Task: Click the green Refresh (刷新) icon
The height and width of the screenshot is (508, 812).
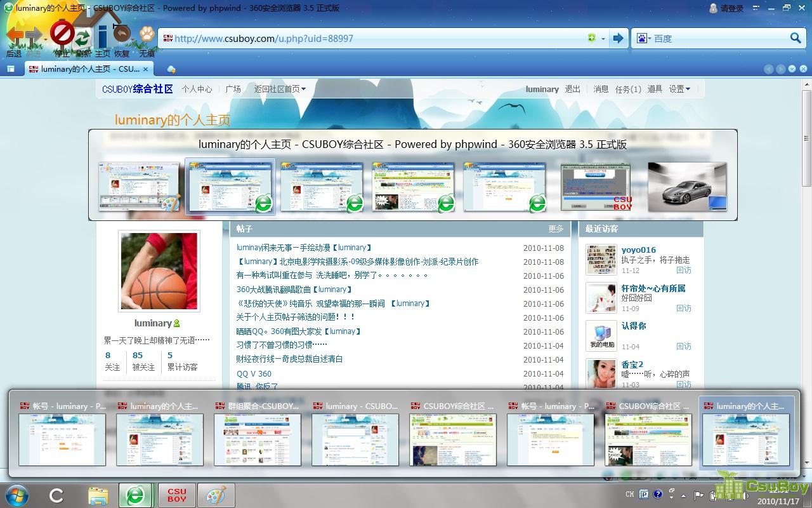Action: click(82, 39)
